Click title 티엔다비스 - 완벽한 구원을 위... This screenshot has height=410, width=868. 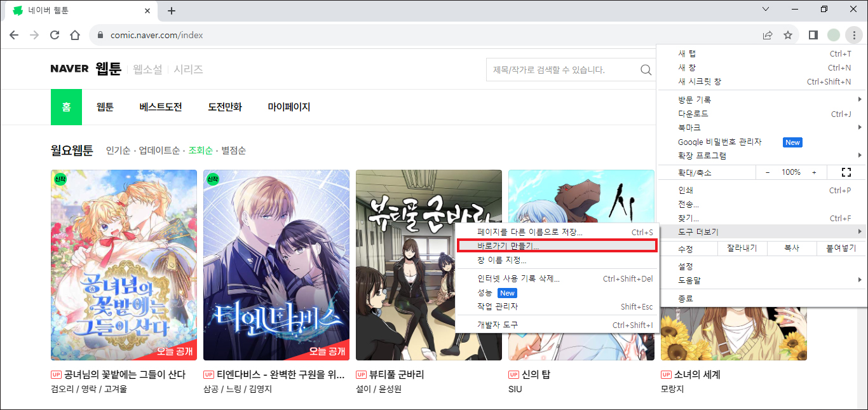(x=280, y=374)
